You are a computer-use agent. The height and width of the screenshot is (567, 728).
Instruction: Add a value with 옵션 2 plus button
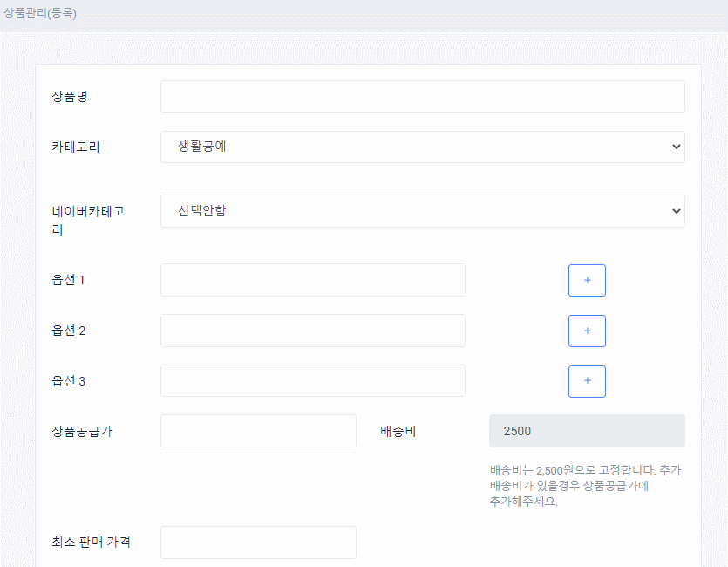point(587,331)
